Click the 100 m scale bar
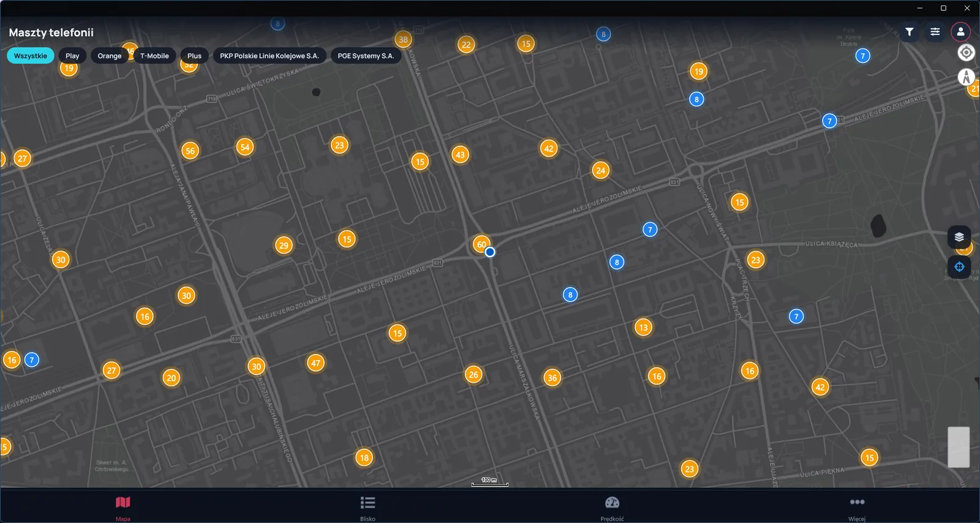Screen dimensions: 980x523 [x=489, y=482]
